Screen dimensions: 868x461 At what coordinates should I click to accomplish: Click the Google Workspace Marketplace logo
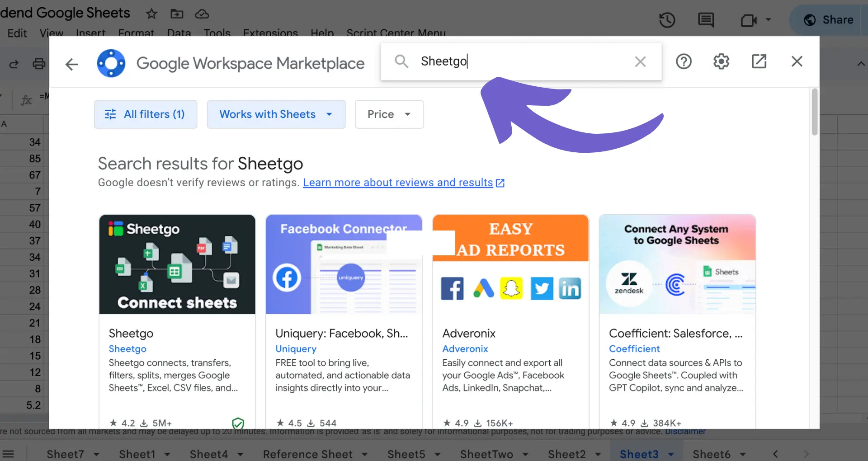pos(111,63)
